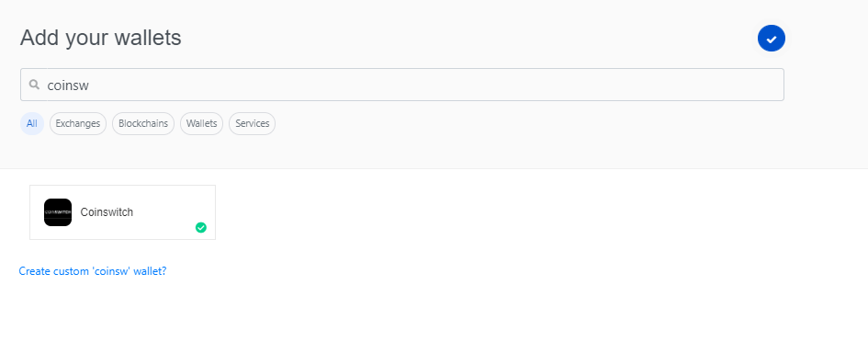Image resolution: width=868 pixels, height=342 pixels.
Task: Focus the wallet search input field
Action: click(x=402, y=85)
